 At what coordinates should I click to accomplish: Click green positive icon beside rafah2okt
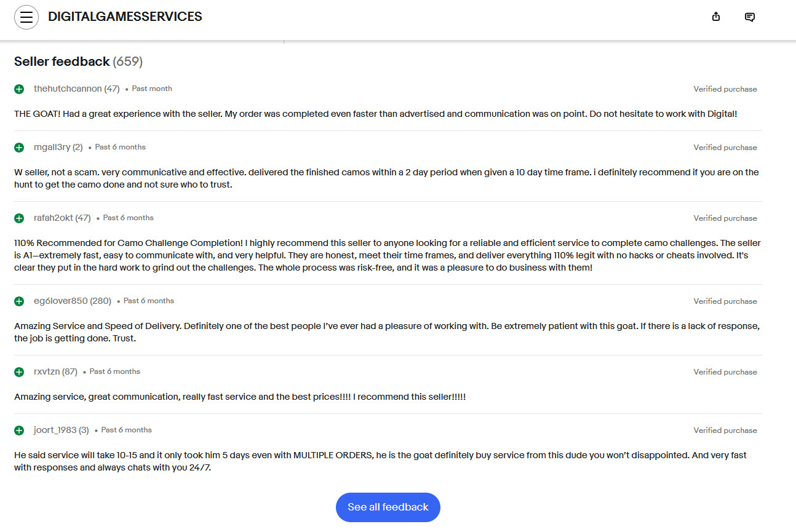pos(19,218)
